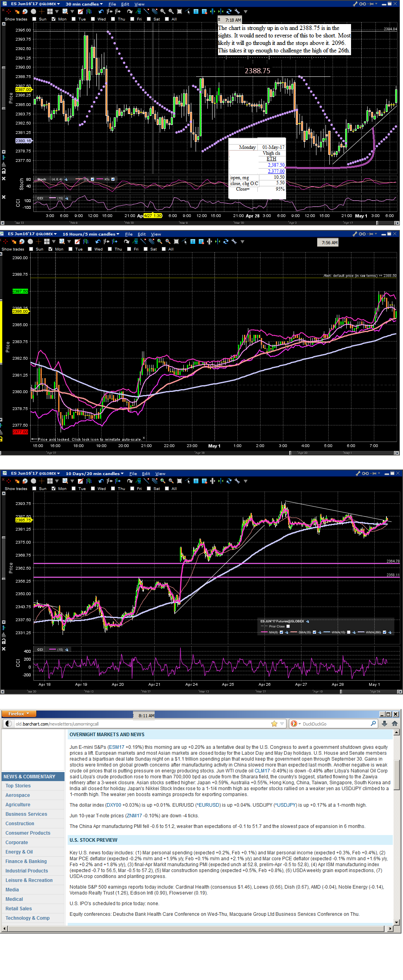Open the 30 min candles timeframe dropdown
Screen dimensions: 403x980
[84, 4]
